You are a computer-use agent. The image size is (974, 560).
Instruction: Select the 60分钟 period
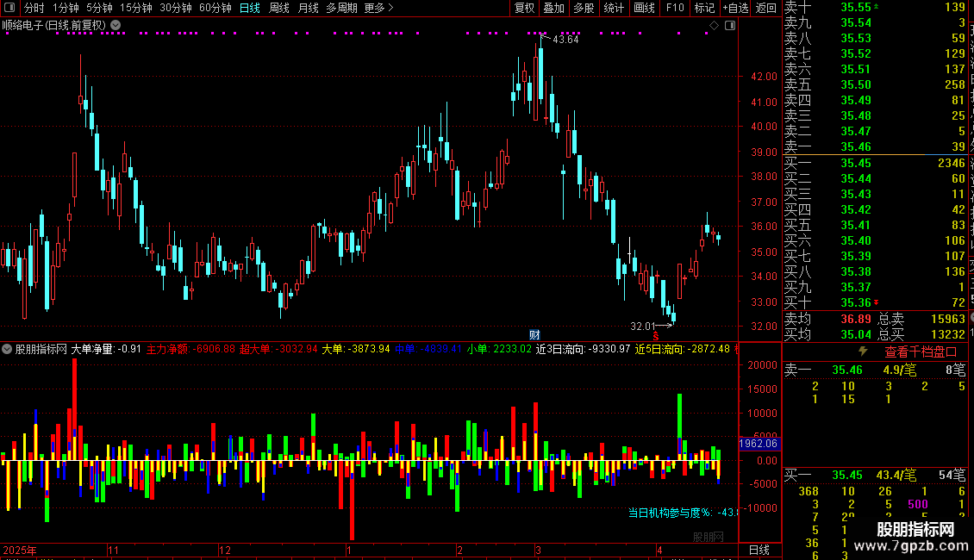(x=215, y=8)
